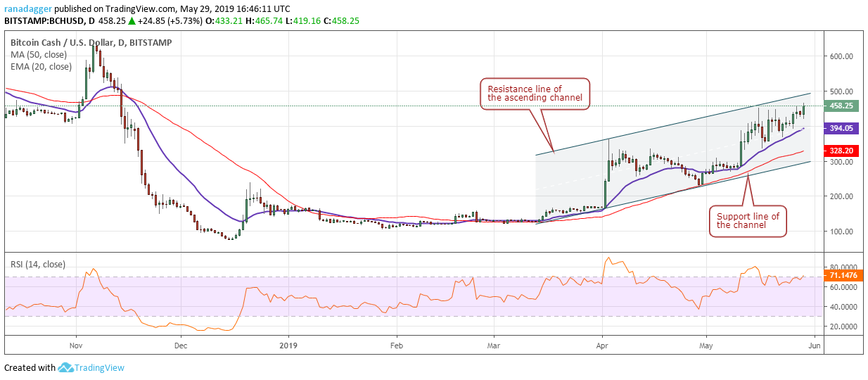Image resolution: width=868 pixels, height=380 pixels.
Task: Click the 'RSI (14, close)' indicator label
Action: point(38,264)
